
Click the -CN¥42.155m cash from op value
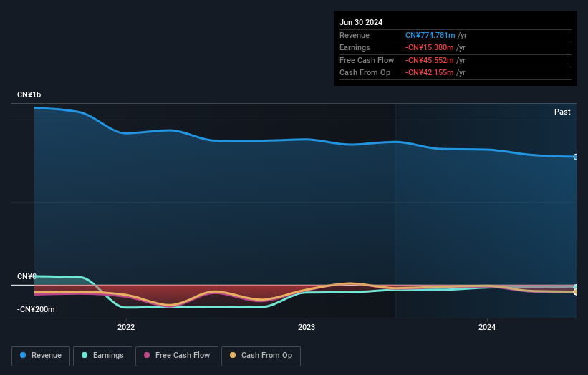pos(430,73)
